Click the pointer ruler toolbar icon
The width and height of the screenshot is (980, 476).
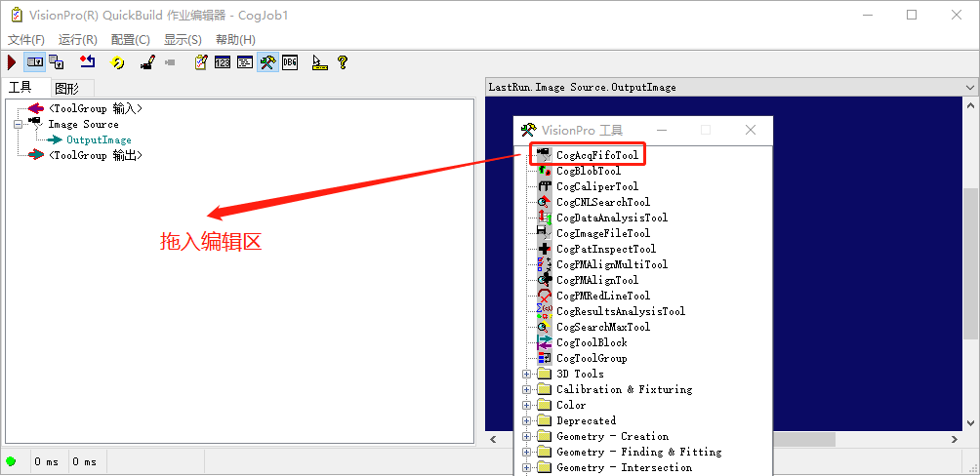(x=319, y=62)
